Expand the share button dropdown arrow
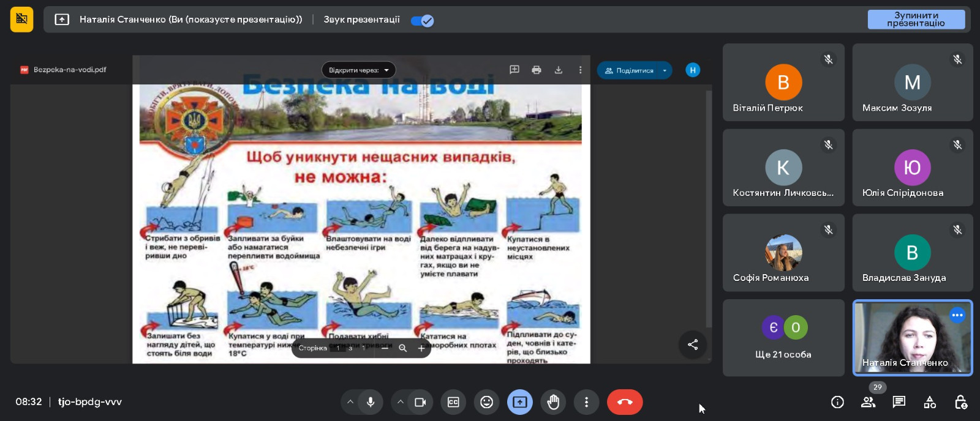The image size is (980, 421). (665, 70)
